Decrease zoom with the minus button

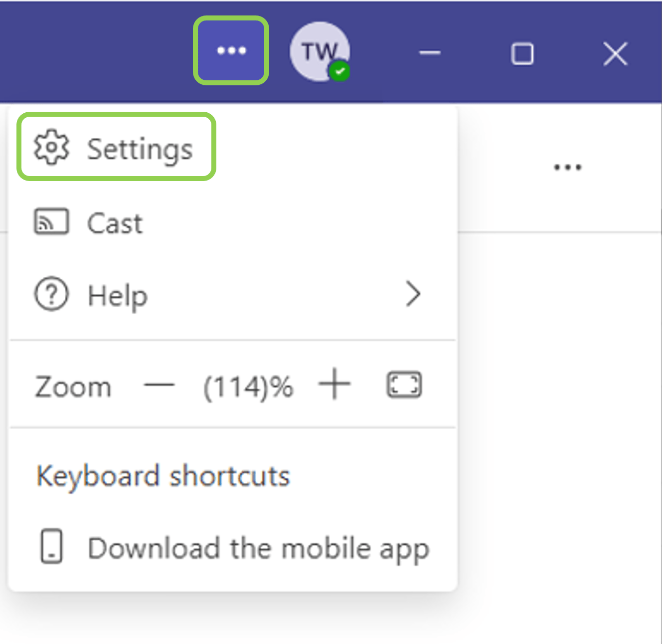click(159, 385)
